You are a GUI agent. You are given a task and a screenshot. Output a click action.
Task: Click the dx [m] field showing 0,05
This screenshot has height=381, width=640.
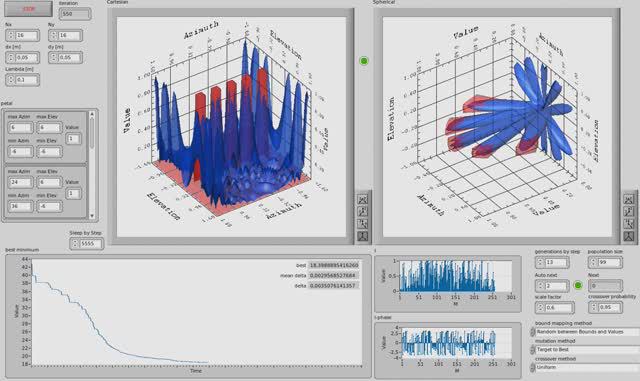click(x=27, y=58)
